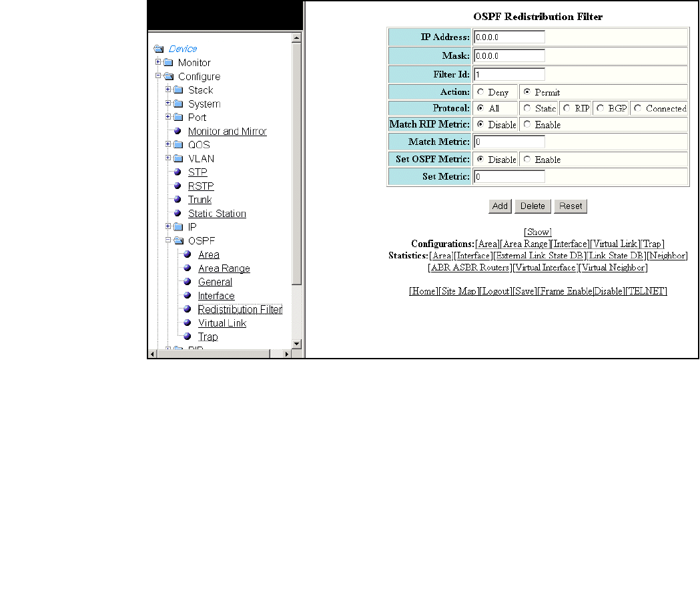The width and height of the screenshot is (700, 597).
Task: Click the IP Address input field
Action: tap(509, 37)
